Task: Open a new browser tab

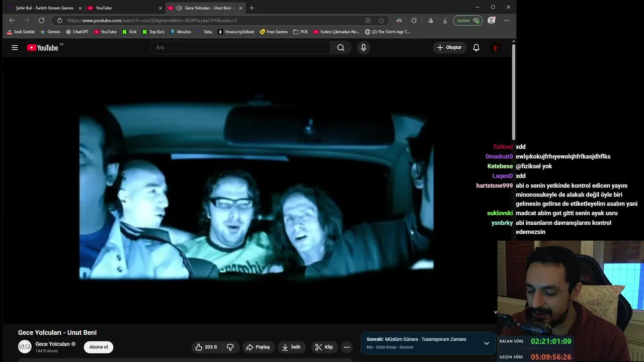Action: click(252, 8)
